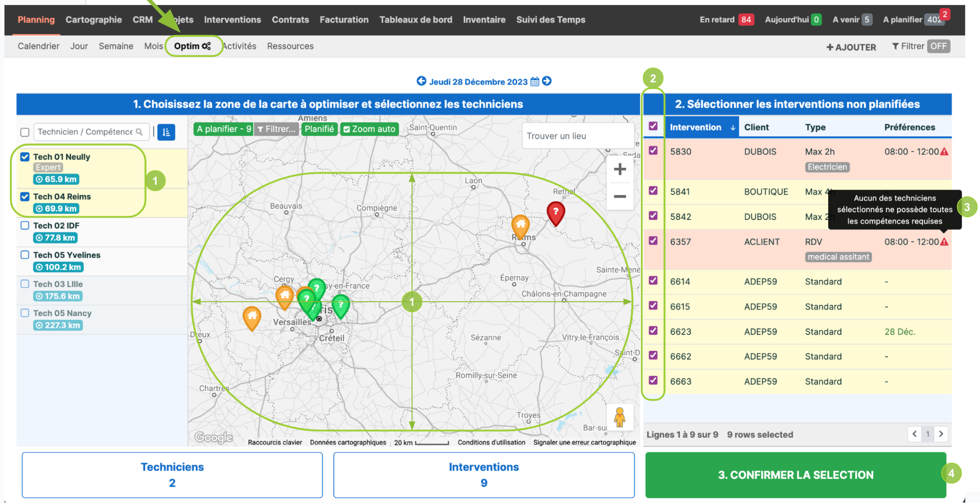Open the Filtrer... map filter
This screenshot has width=980, height=503.
coord(276,129)
